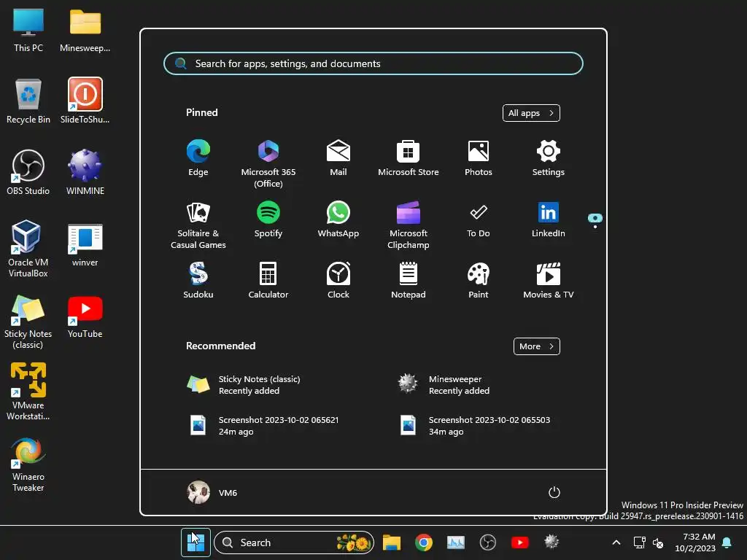Launch Spotify from Pinned
The height and width of the screenshot is (560, 747).
[268, 219]
